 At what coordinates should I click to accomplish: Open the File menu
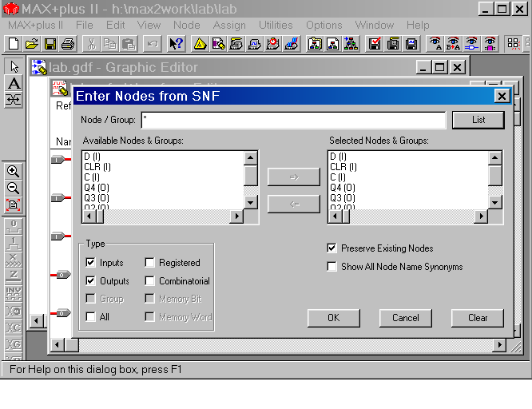click(x=84, y=25)
